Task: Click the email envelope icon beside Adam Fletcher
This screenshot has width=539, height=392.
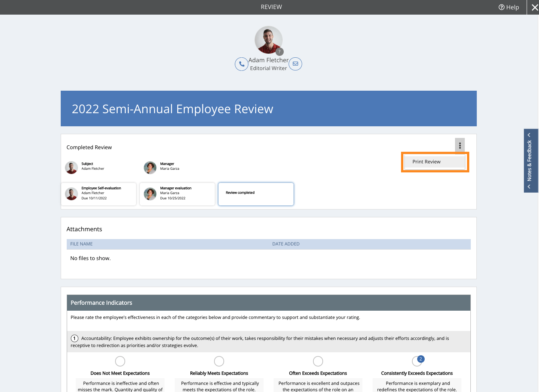Action: pos(295,64)
